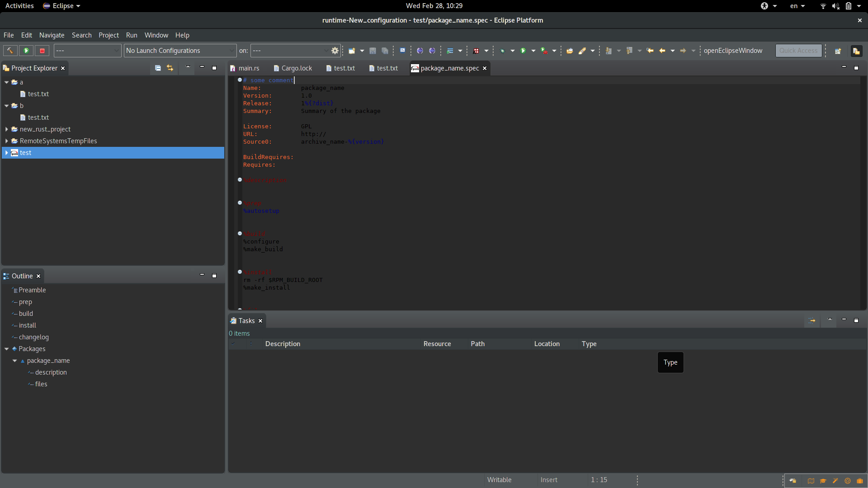Collapse the %build section fold marker
This screenshot has height=488, width=868.
pos(240,234)
